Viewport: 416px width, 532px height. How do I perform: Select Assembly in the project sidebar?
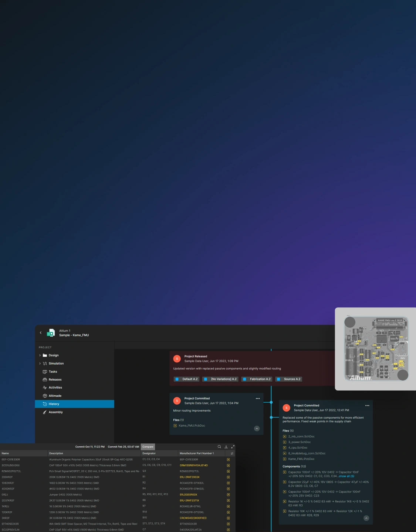click(x=55, y=412)
